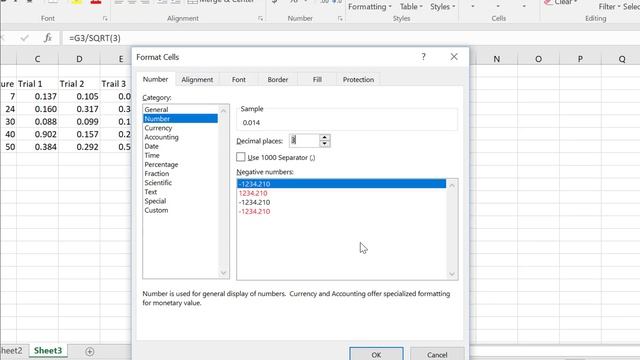
Task: Select Currency category
Action: (180, 128)
